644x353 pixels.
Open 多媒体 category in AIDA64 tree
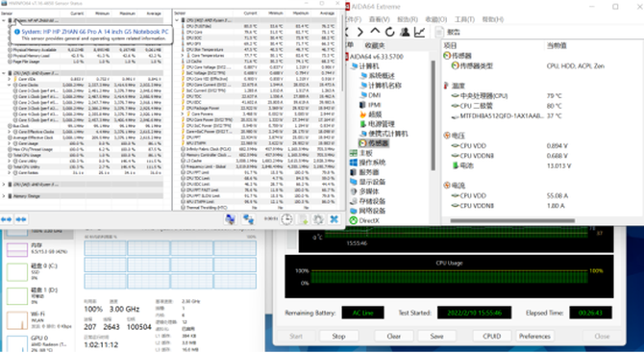tap(364, 191)
